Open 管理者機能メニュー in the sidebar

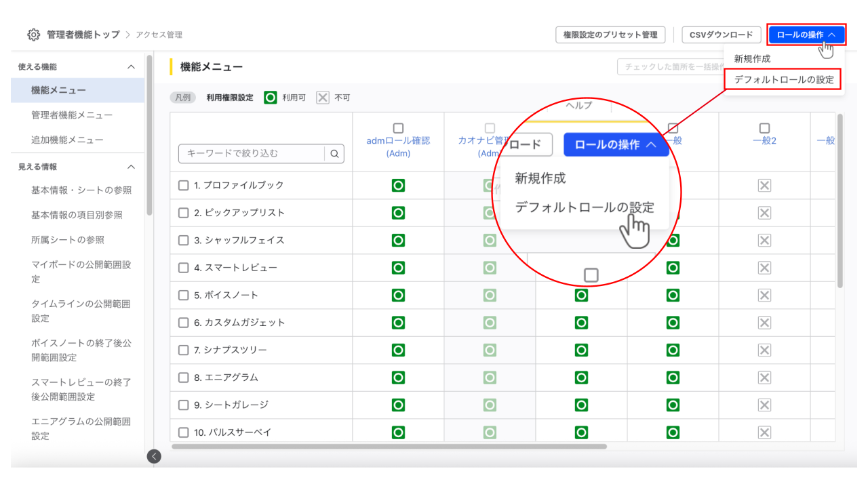tap(72, 115)
